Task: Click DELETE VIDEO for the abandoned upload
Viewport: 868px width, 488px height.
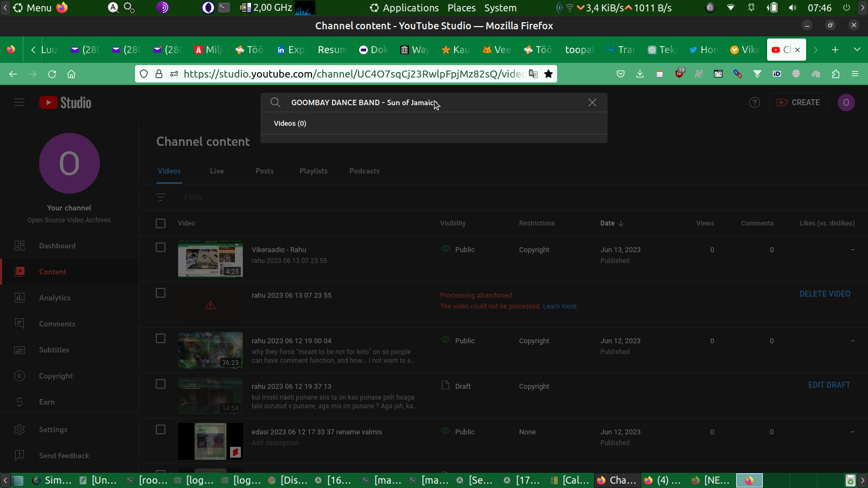Action: (x=825, y=294)
